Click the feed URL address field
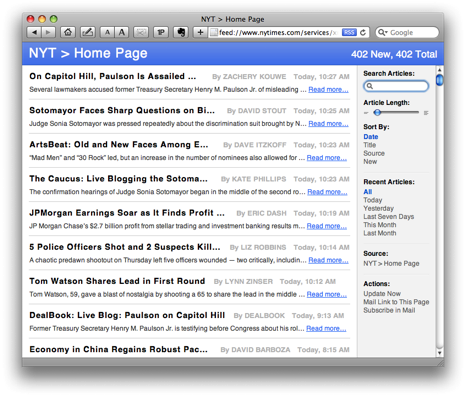This screenshot has width=465, height=397. pos(278,32)
